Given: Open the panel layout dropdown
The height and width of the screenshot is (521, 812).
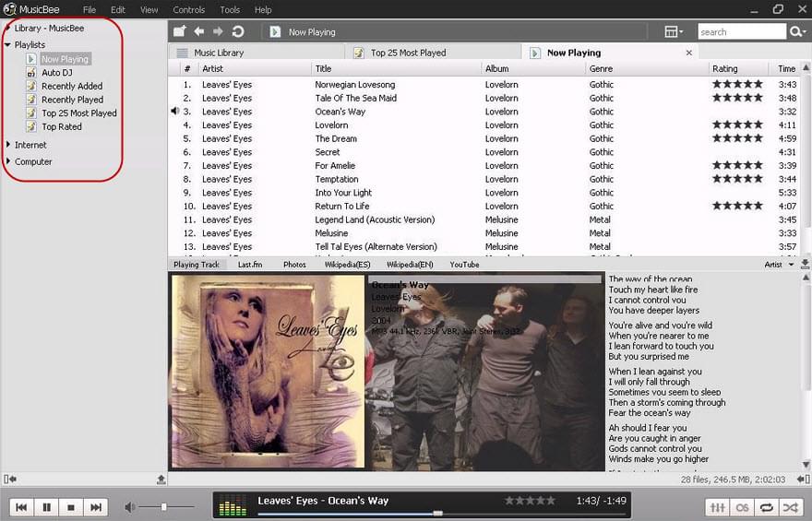Looking at the screenshot, I should pyautogui.click(x=674, y=32).
